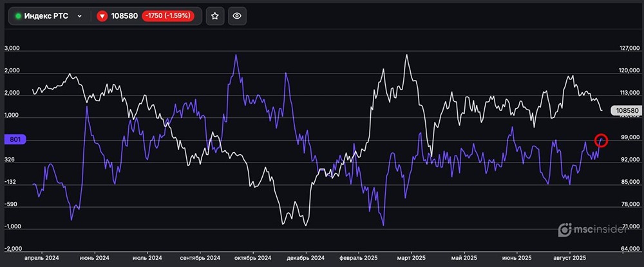Select the 108580 right-axis price label
Screen dimensions: 644x267
tap(626, 111)
